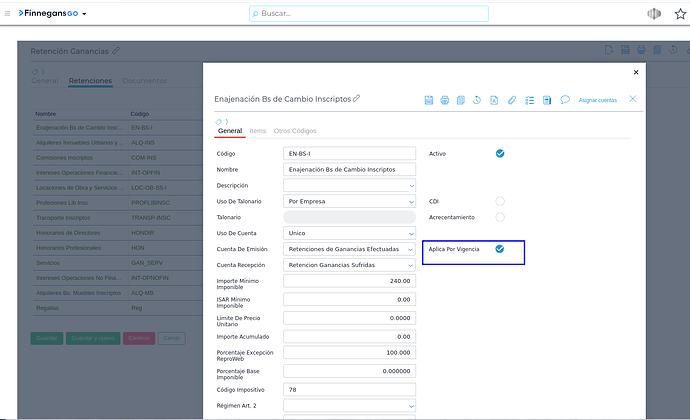Click the checklist icon in dialog toolbar

(x=529, y=100)
